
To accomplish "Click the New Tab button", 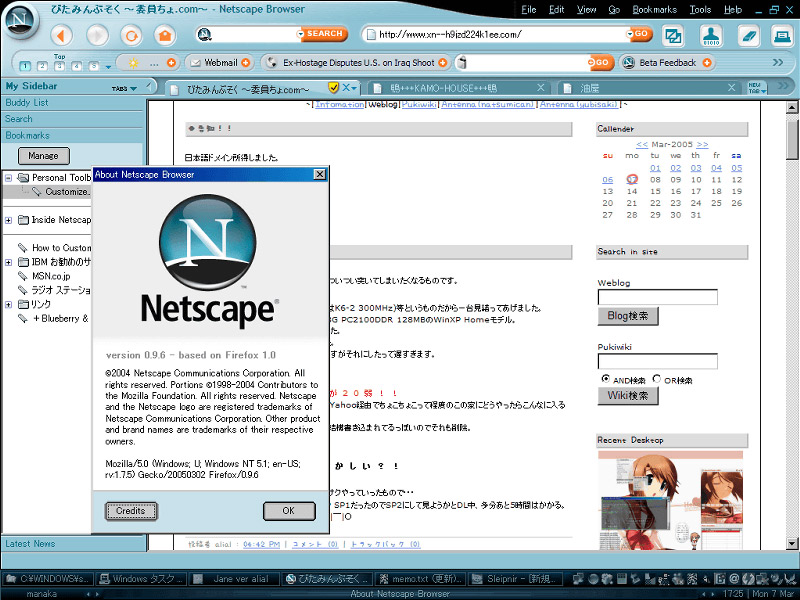I will click(x=756, y=88).
